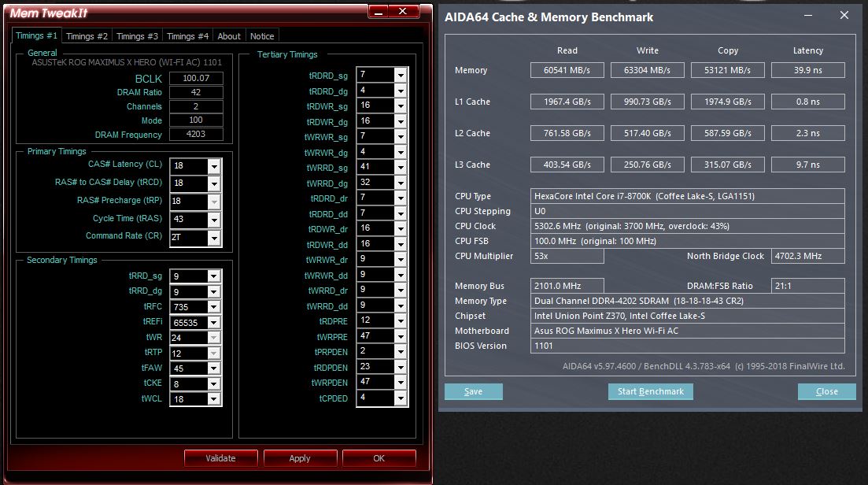Open tWRWR_dg dropdown arrow
Screen dimensions: 868x485
pyautogui.click(x=401, y=151)
